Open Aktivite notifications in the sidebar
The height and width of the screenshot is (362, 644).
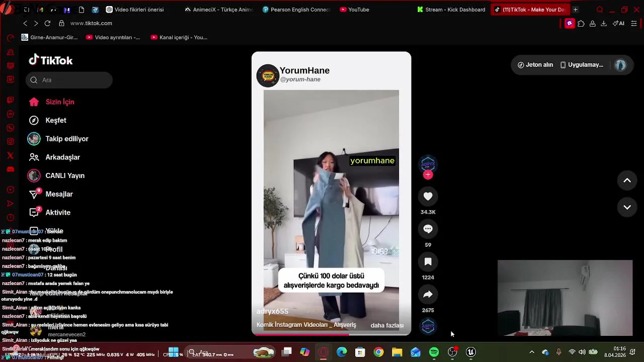click(50, 213)
